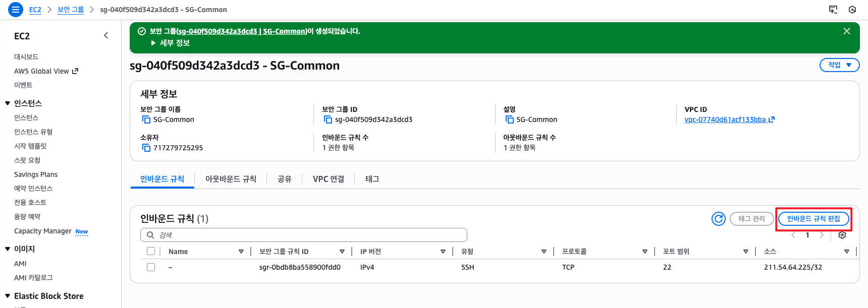Focus the inbound rules 검색 field
This screenshot has height=308, width=868.
click(x=304, y=235)
